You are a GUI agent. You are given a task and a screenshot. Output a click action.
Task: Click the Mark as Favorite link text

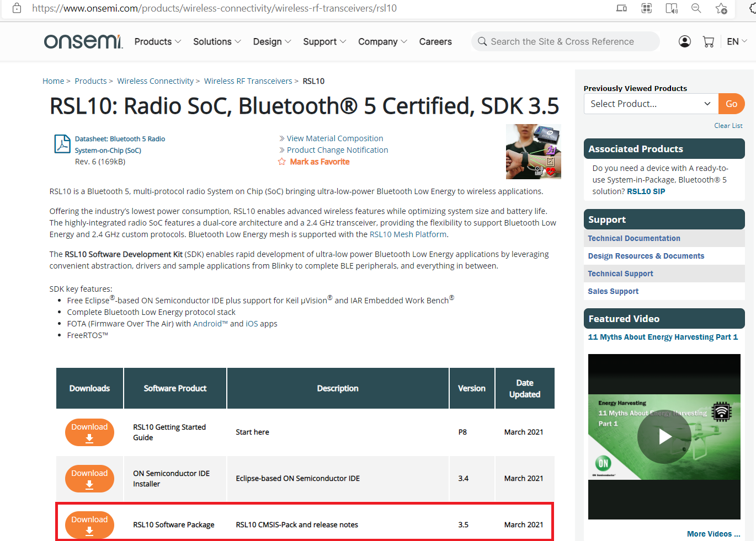click(x=320, y=162)
